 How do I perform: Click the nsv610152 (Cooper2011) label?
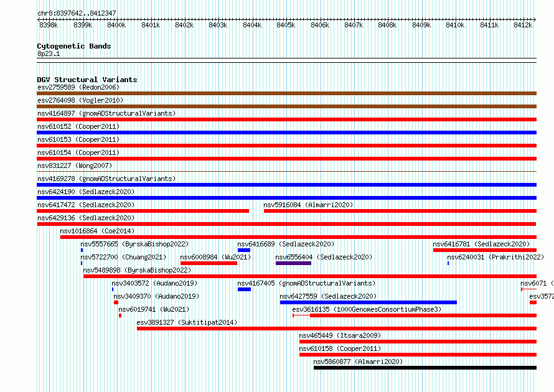[x=78, y=126]
